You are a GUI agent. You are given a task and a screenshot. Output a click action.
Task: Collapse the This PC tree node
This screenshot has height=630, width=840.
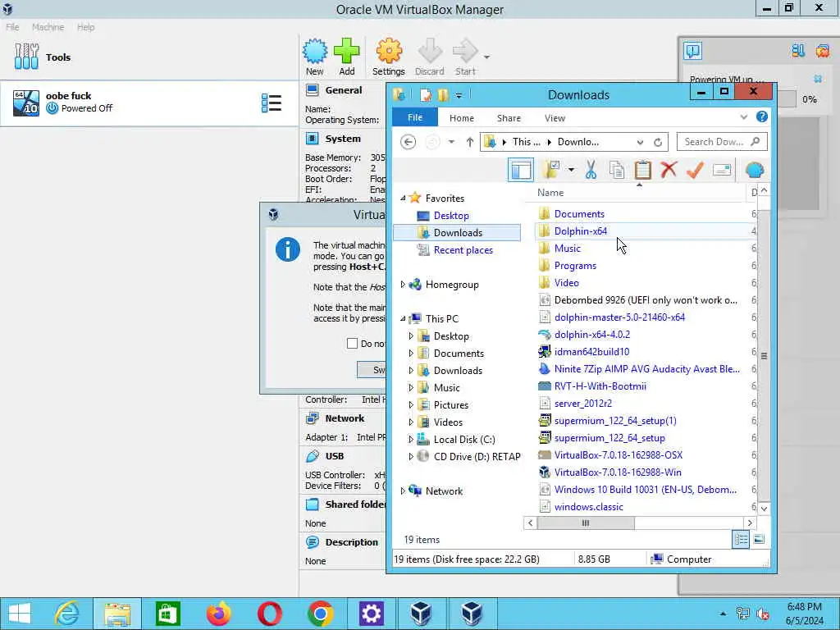coord(403,319)
